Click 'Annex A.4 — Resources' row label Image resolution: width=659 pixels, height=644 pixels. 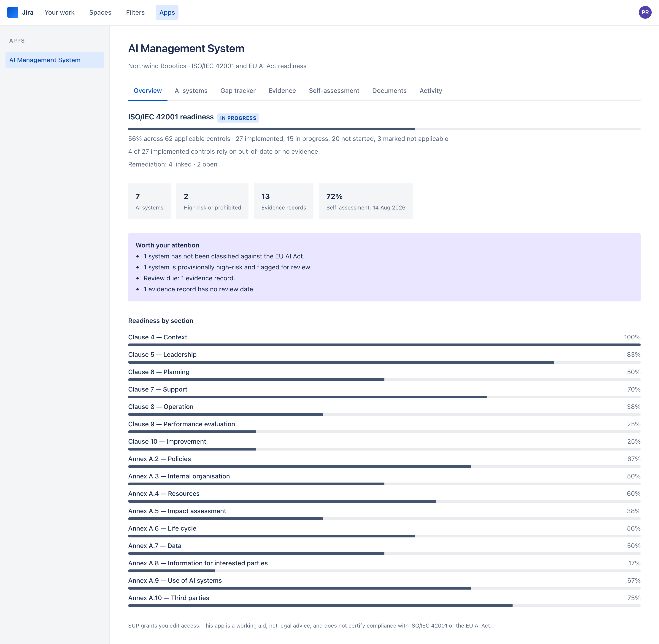(164, 494)
